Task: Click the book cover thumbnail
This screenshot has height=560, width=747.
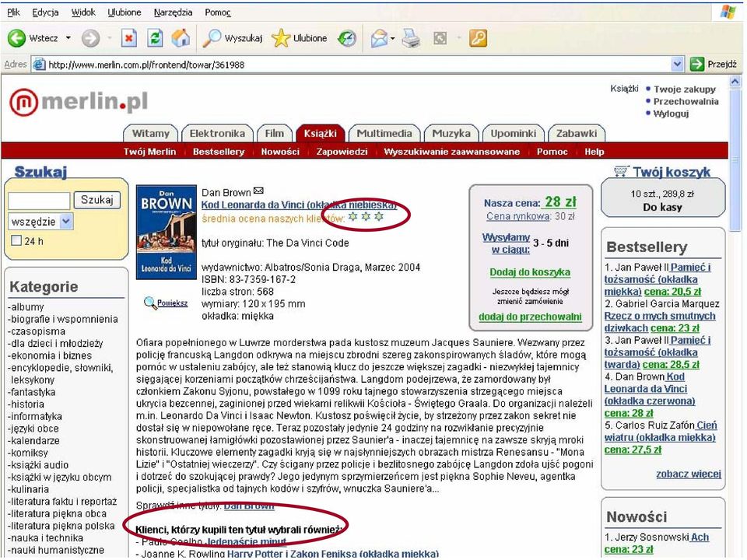Action: coord(167,232)
